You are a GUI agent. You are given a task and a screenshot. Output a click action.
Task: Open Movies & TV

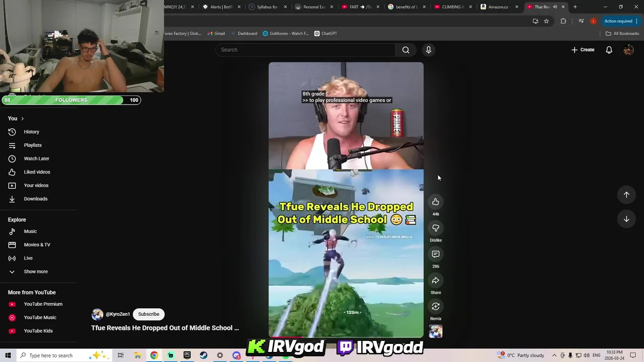38,245
